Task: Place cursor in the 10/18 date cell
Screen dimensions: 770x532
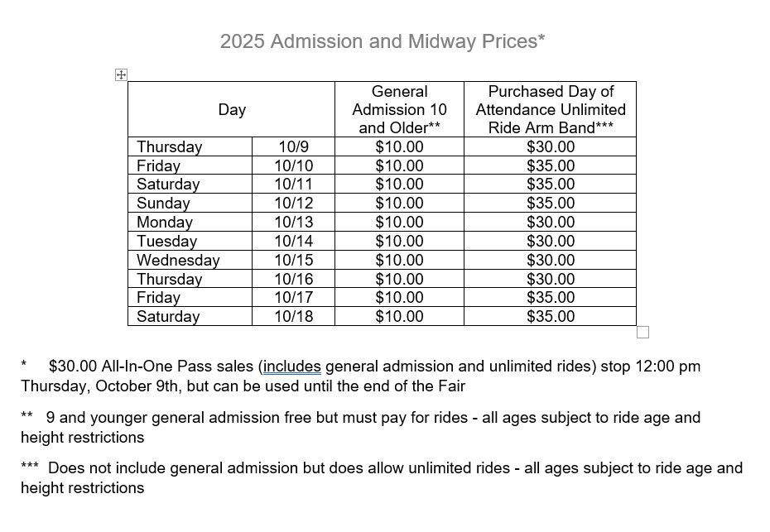Action: pos(294,316)
